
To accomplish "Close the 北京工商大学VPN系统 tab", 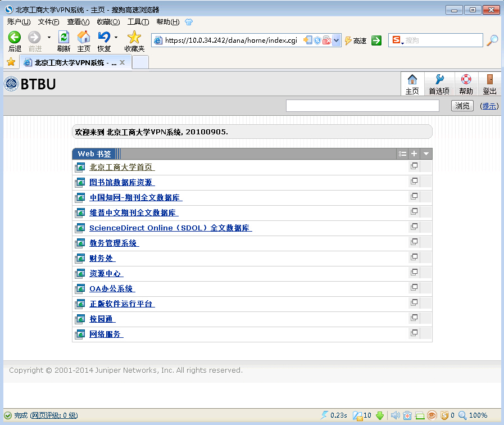I will [x=122, y=62].
